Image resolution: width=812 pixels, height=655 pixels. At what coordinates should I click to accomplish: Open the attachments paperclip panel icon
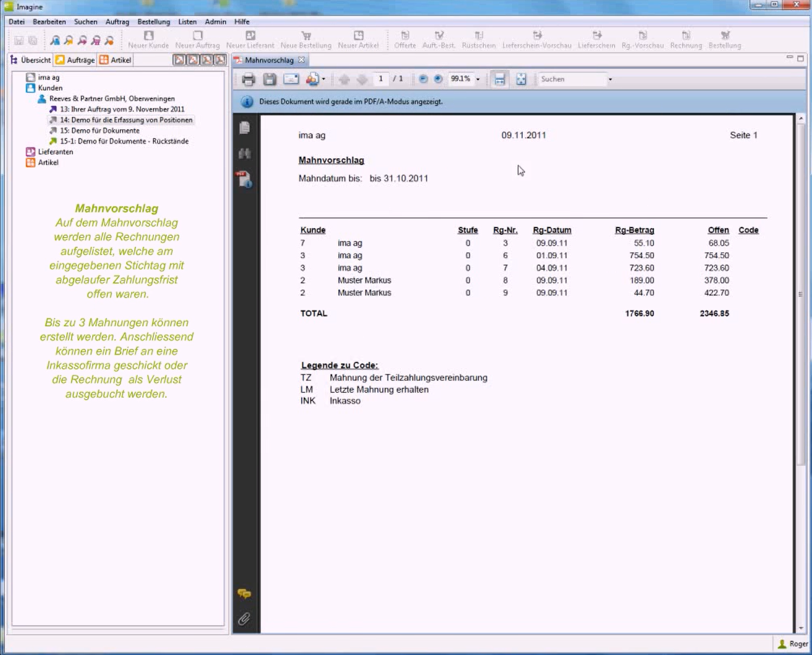point(244,619)
